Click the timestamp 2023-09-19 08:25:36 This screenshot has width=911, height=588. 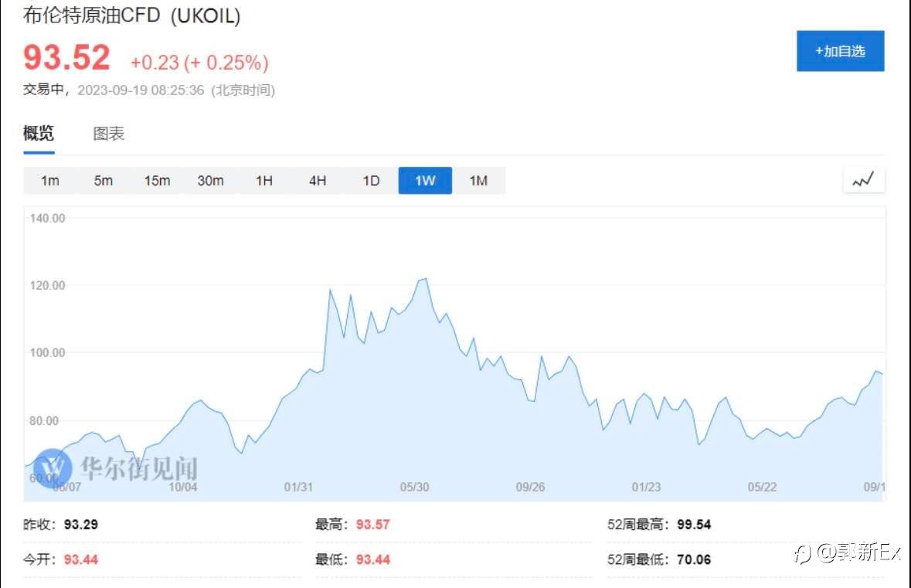coord(141,90)
